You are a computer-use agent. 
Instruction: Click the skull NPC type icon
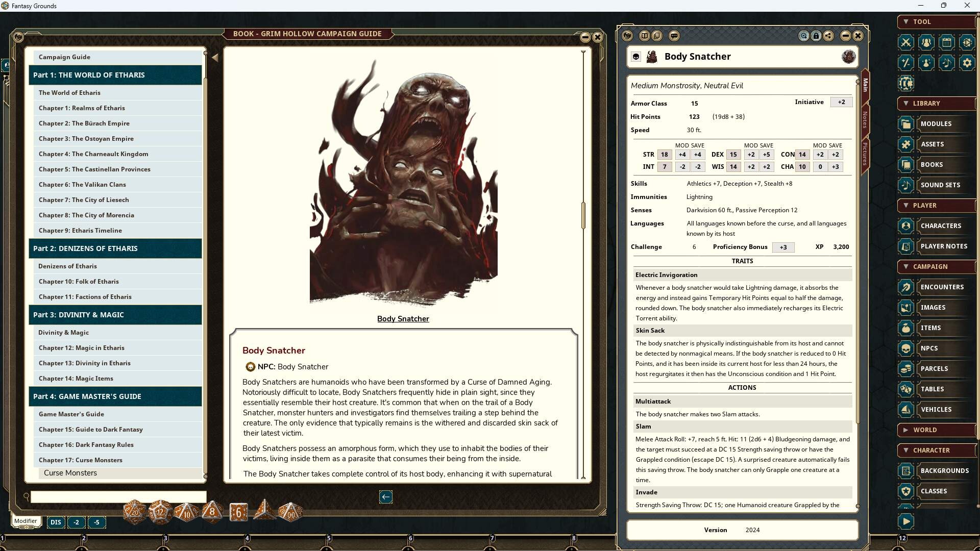(x=636, y=57)
